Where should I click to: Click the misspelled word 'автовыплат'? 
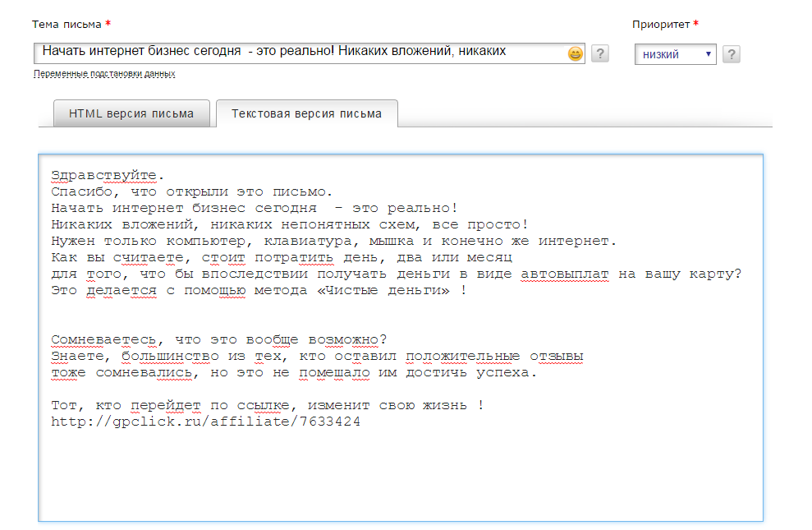(565, 274)
